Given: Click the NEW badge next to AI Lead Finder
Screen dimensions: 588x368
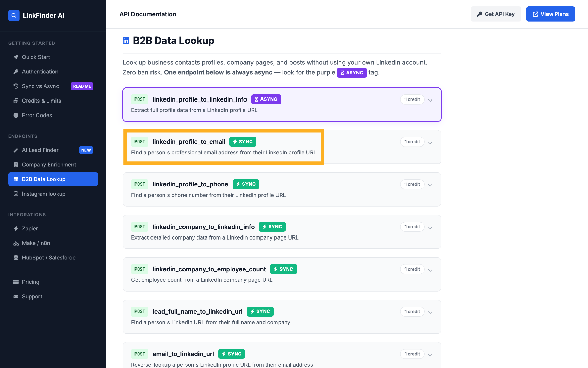Looking at the screenshot, I should point(86,150).
